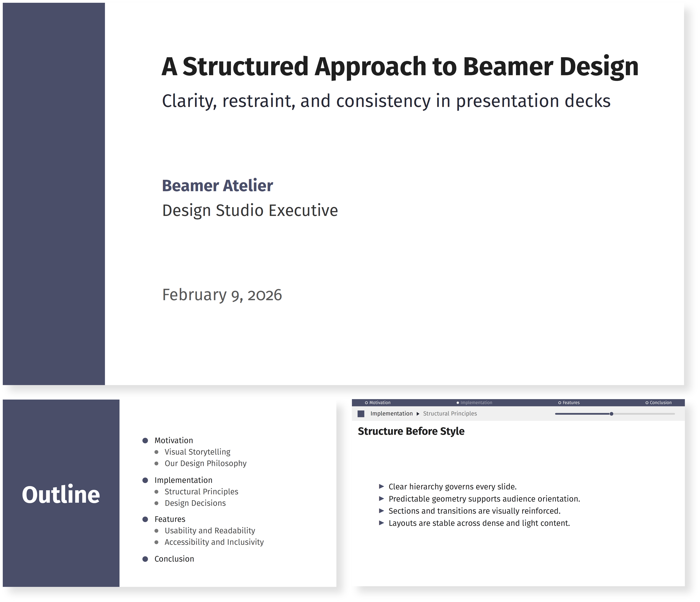
Task: Click the large bullet next to Motivation
Action: [x=145, y=440]
